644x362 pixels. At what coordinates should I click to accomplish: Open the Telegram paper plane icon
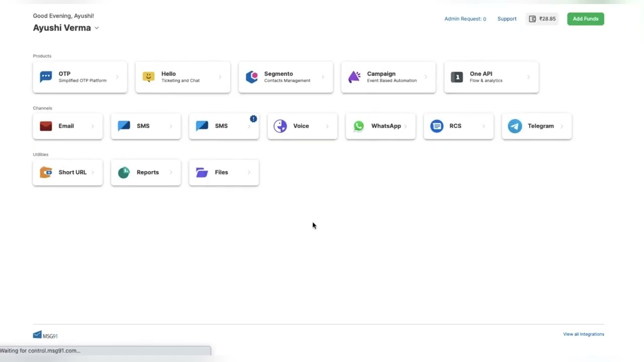point(515,126)
